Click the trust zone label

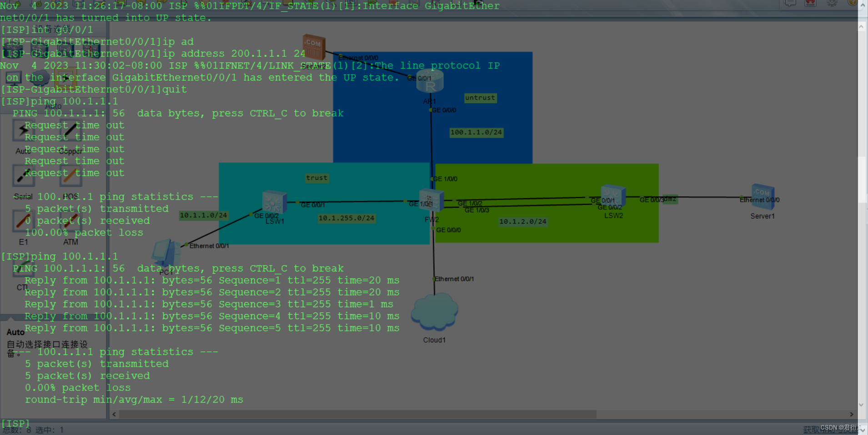[x=317, y=178]
